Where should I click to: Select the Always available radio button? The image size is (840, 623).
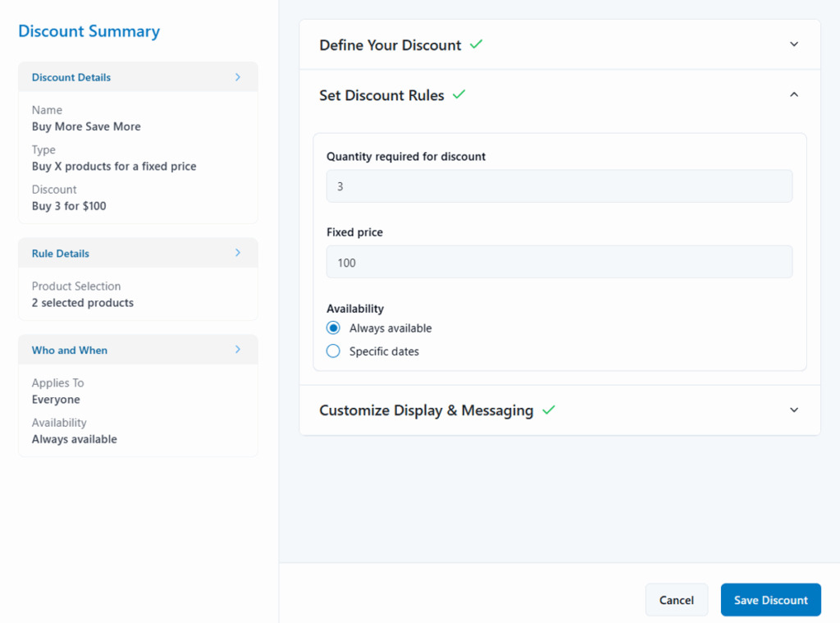[333, 328]
